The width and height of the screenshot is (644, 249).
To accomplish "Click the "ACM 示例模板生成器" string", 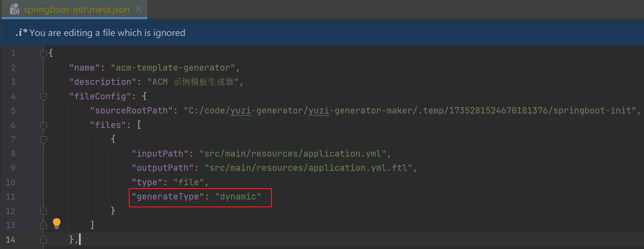I will [193, 82].
